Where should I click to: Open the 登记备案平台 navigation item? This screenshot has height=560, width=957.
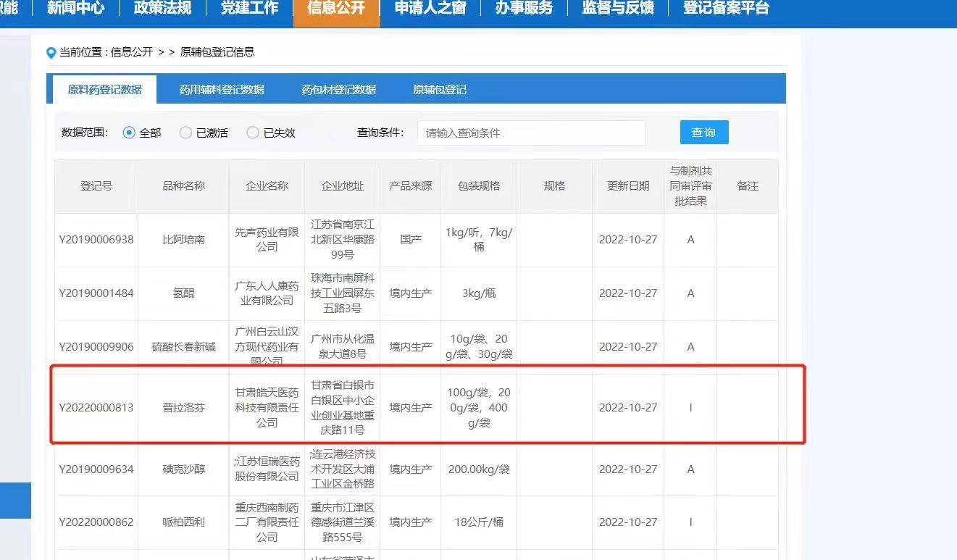[726, 9]
